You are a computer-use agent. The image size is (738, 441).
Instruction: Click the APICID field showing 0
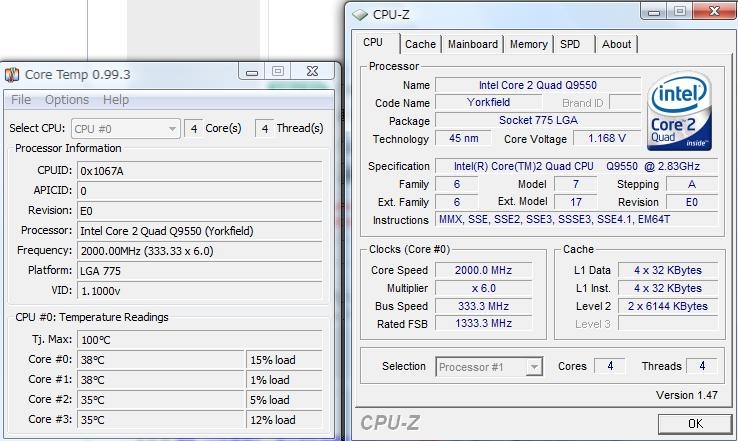pos(200,191)
